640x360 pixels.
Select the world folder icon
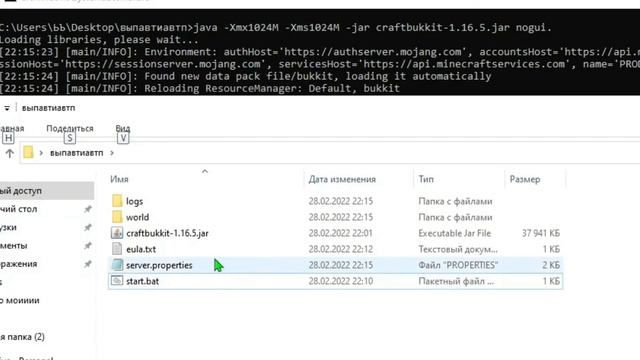[x=117, y=217]
